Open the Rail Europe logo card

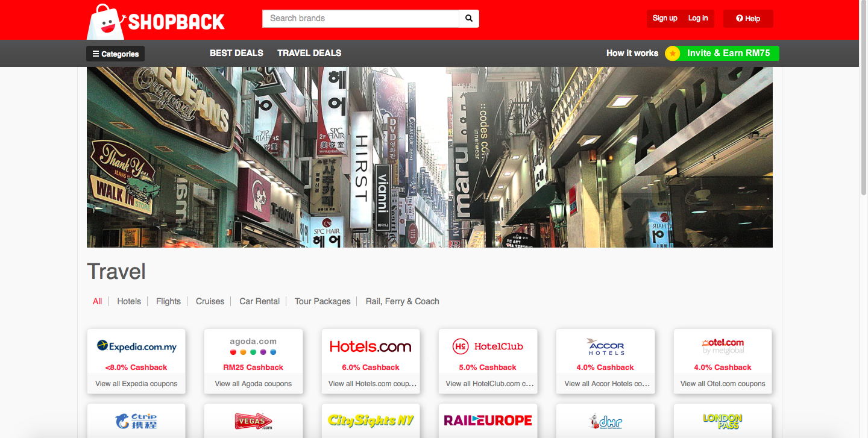tap(488, 421)
